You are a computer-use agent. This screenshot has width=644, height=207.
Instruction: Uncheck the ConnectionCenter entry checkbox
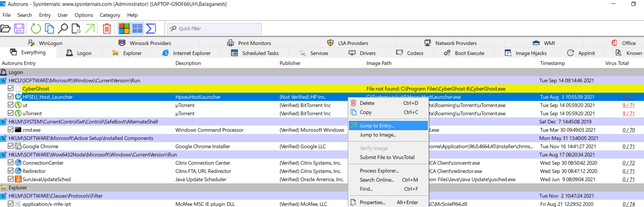coord(11,163)
